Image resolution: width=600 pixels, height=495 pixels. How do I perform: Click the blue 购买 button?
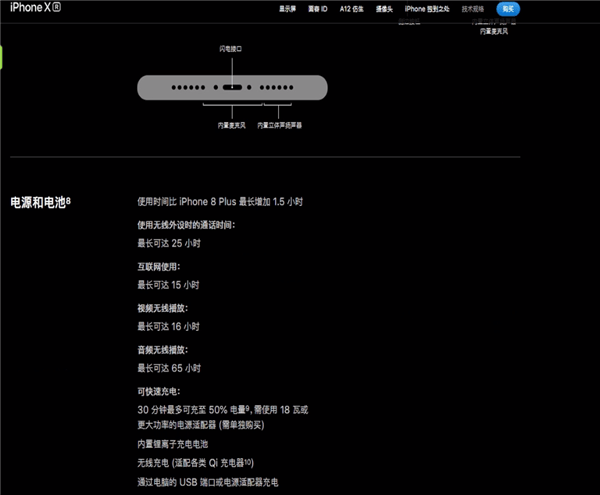pyautogui.click(x=508, y=9)
